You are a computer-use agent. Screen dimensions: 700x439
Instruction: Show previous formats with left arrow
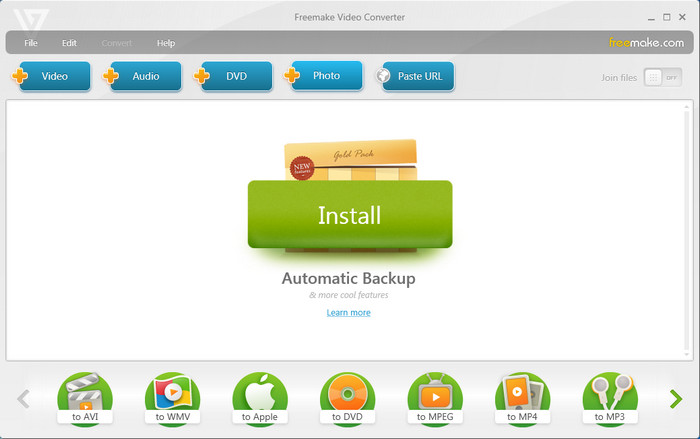pos(23,399)
